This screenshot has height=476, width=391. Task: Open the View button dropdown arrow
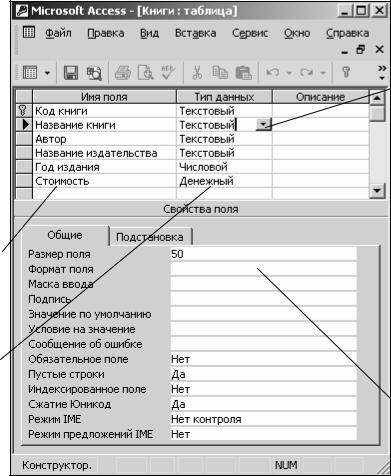pyautogui.click(x=47, y=73)
